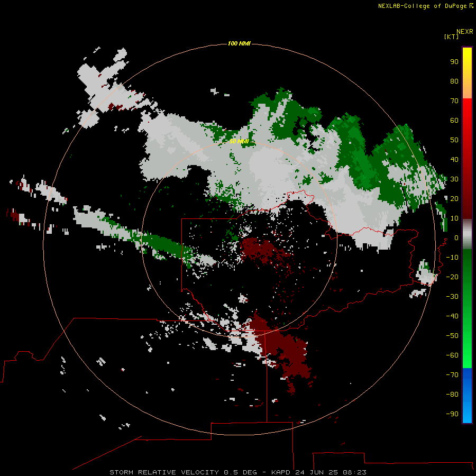Screen dimensions: 476x476
Task: Click the -50 value on the velocity scale
Action: tap(452, 336)
